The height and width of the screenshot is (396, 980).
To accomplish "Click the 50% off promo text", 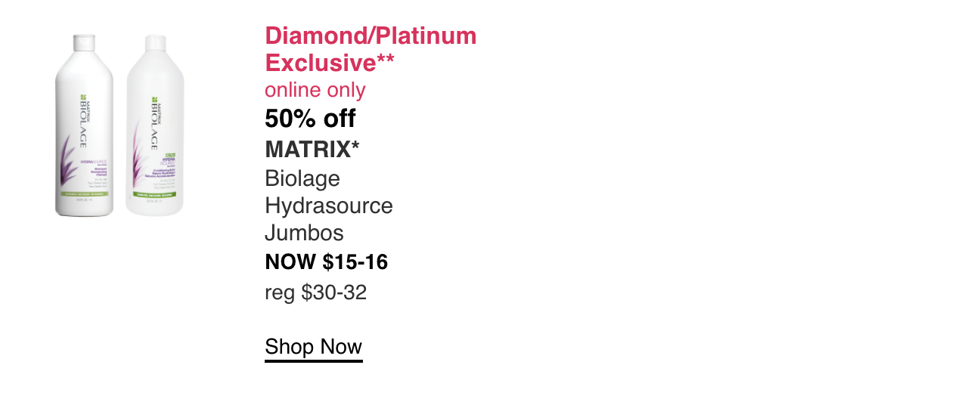I will (310, 119).
